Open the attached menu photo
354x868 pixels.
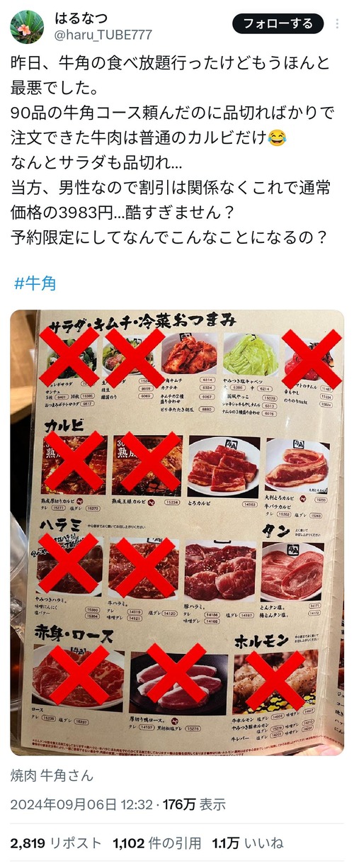[177, 532]
